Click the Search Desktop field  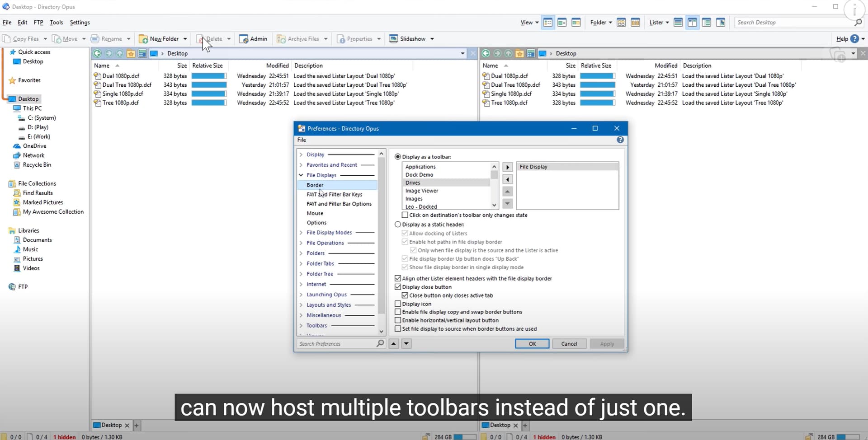pyautogui.click(x=794, y=22)
